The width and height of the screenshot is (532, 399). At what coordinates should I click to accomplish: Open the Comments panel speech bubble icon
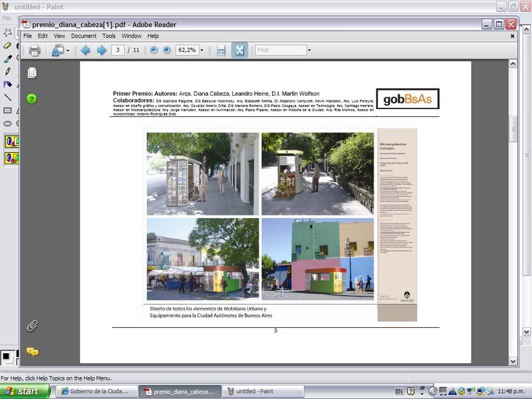pyautogui.click(x=32, y=352)
